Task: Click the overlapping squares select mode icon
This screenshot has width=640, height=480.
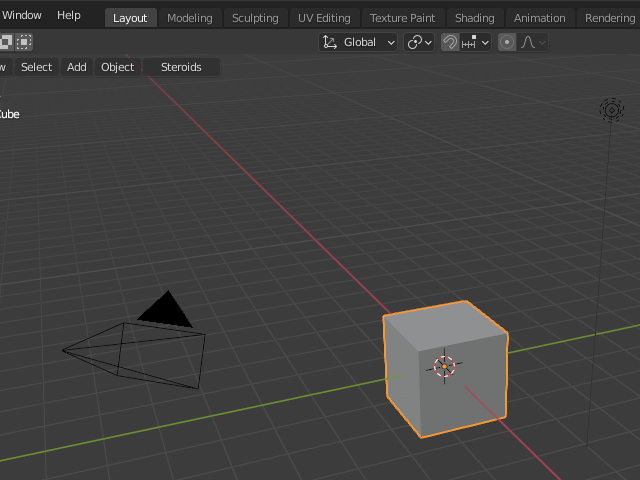Action: 6,41
